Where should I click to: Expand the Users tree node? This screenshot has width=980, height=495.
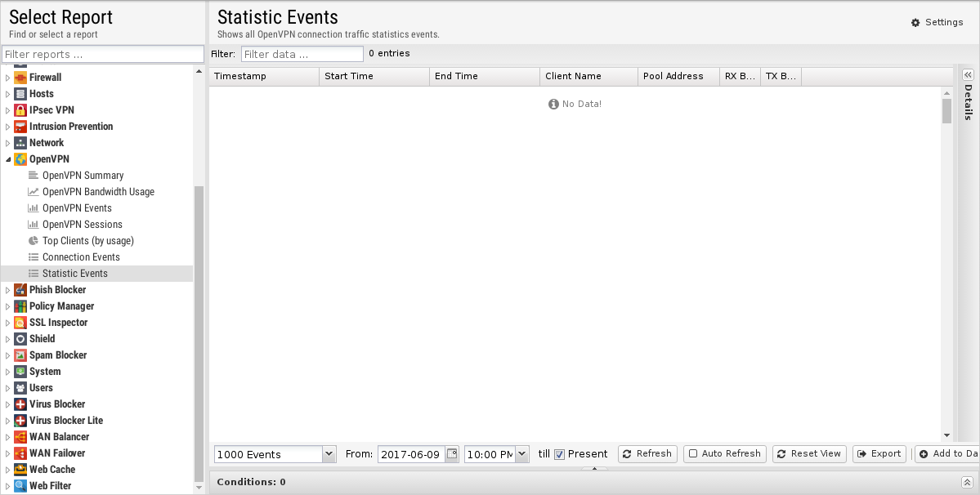[x=7, y=388]
